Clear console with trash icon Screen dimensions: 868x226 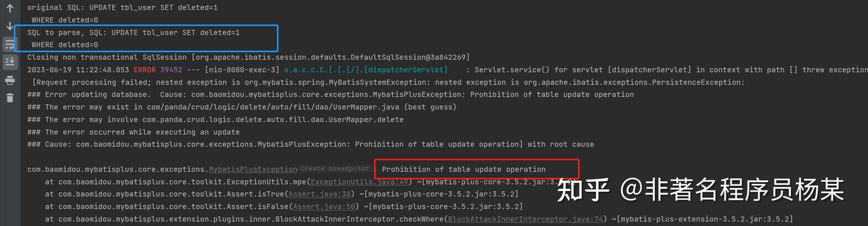point(10,98)
